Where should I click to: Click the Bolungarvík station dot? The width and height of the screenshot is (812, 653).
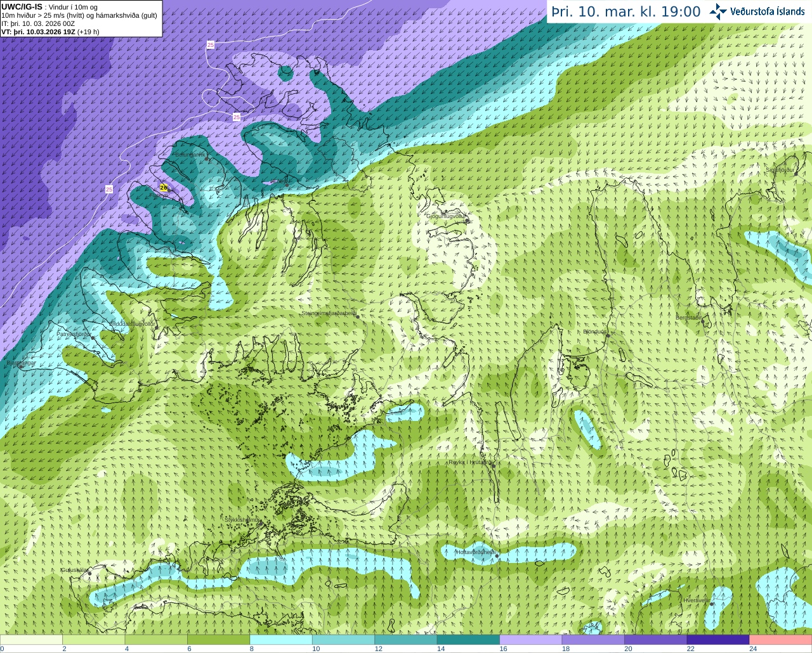coord(207,159)
